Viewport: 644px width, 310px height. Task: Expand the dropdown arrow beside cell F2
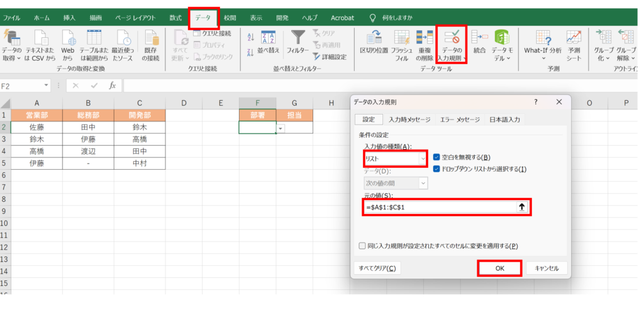(x=280, y=128)
